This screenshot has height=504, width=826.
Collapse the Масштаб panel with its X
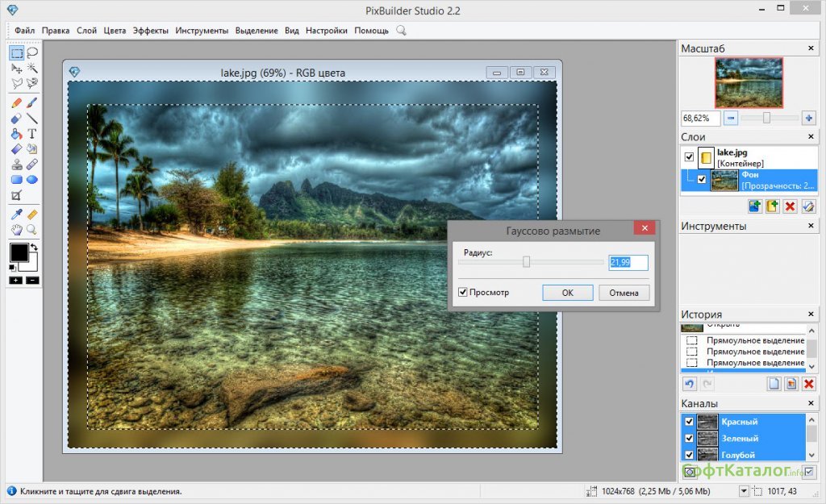(x=811, y=48)
